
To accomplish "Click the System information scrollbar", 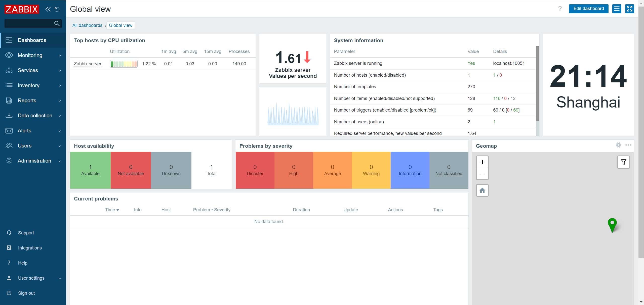I will (x=538, y=83).
